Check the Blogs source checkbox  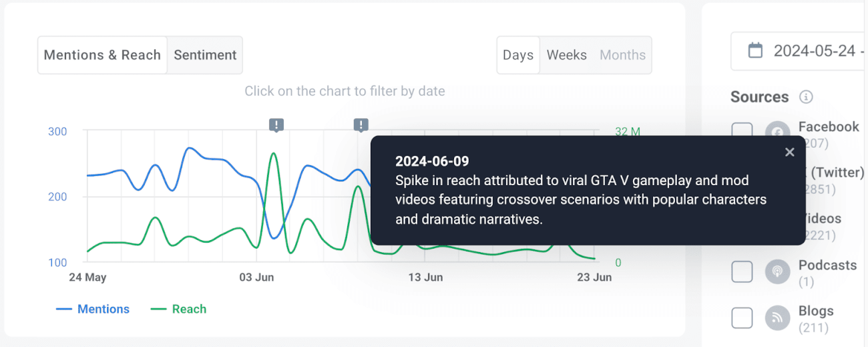(742, 318)
